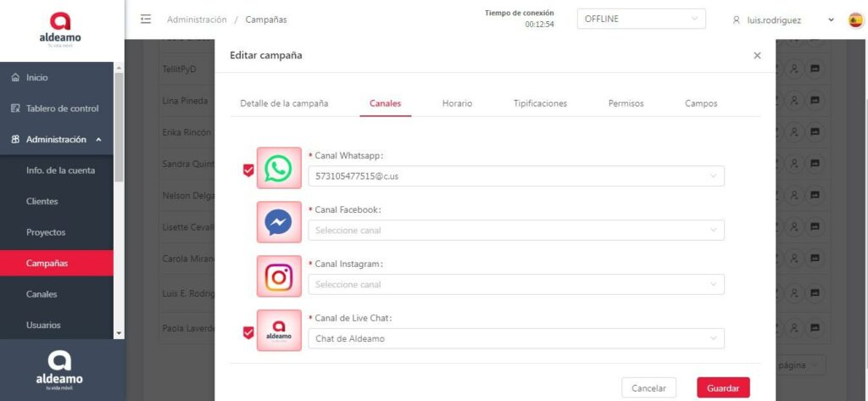Click the Spanish flag language icon
Screen dimensions: 868x401
[855, 19]
